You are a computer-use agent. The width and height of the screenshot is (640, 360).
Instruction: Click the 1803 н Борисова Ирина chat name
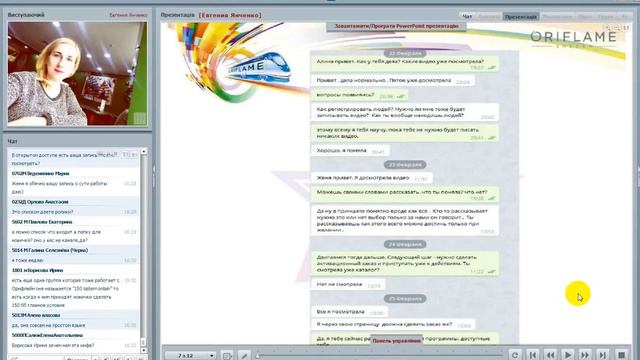(x=38, y=270)
